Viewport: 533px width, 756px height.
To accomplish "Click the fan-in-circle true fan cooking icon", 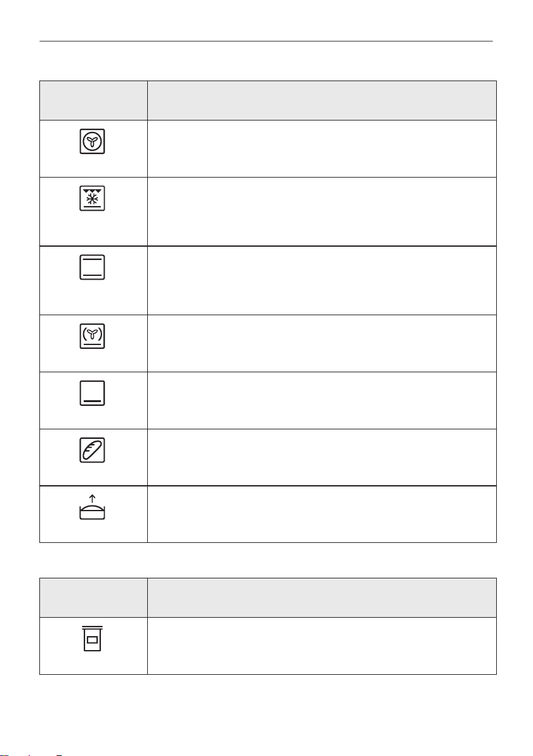I will (x=92, y=142).
